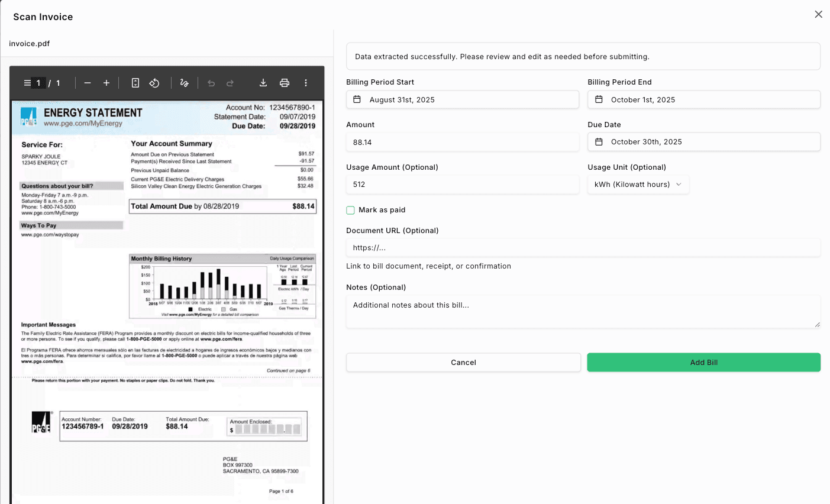Close the Scan Invoice dialog

pos(818,14)
